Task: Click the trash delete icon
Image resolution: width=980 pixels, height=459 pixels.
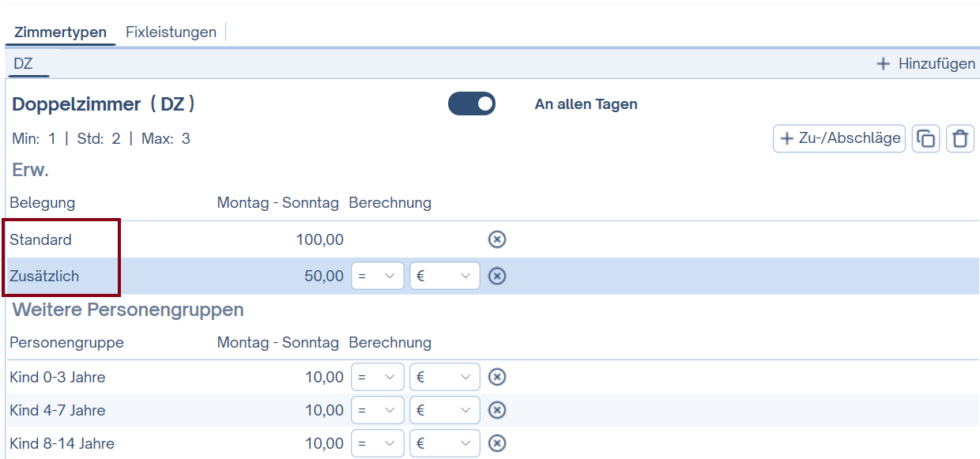Action: click(960, 139)
